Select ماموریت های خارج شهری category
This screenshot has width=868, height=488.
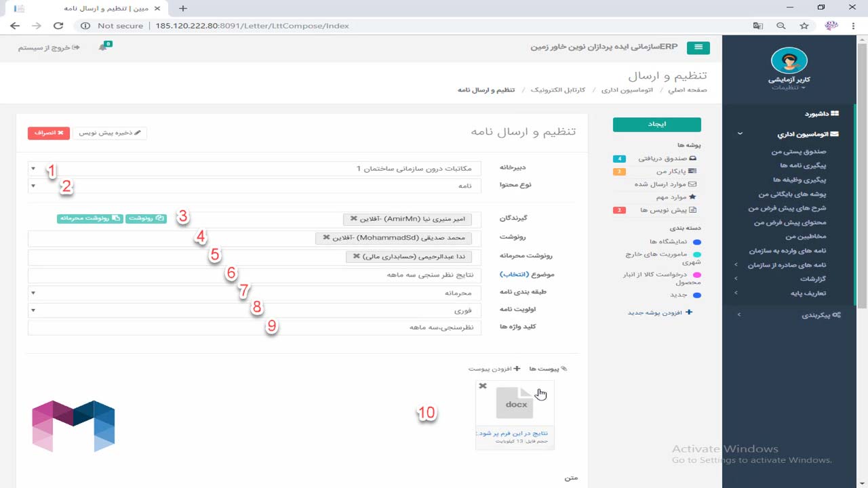[x=663, y=258]
